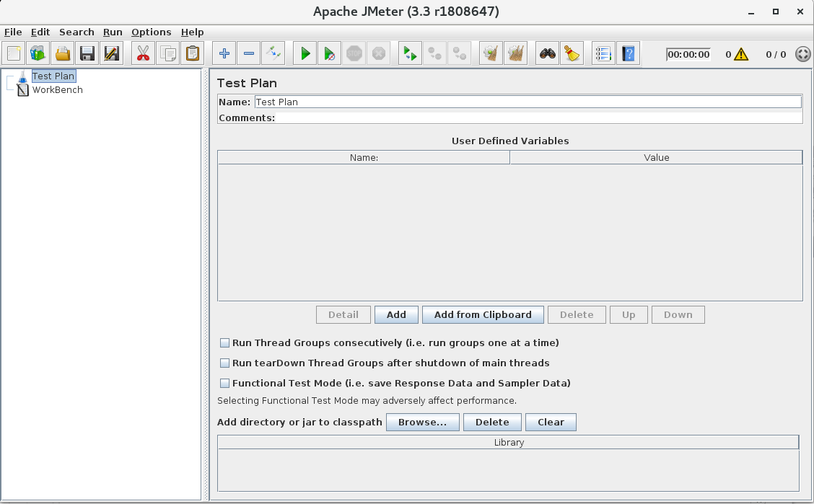Click the Cut scissors icon
The image size is (814, 504).
[144, 53]
